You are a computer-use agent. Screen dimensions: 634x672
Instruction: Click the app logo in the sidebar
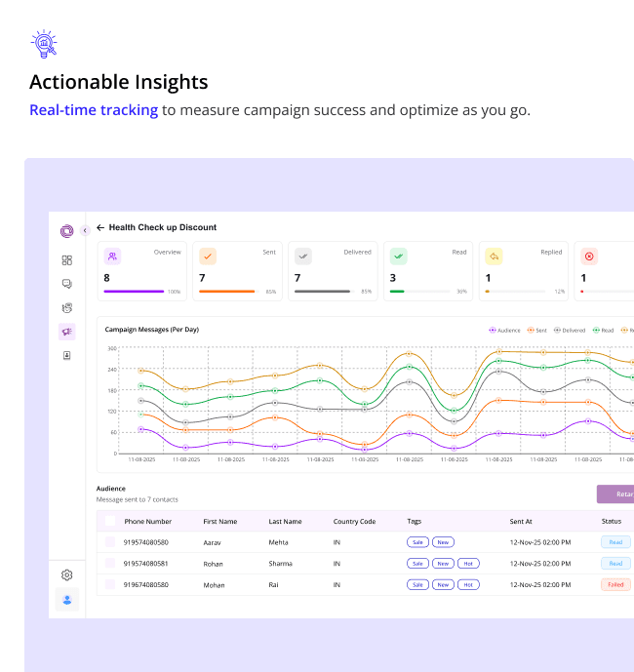coord(67,231)
